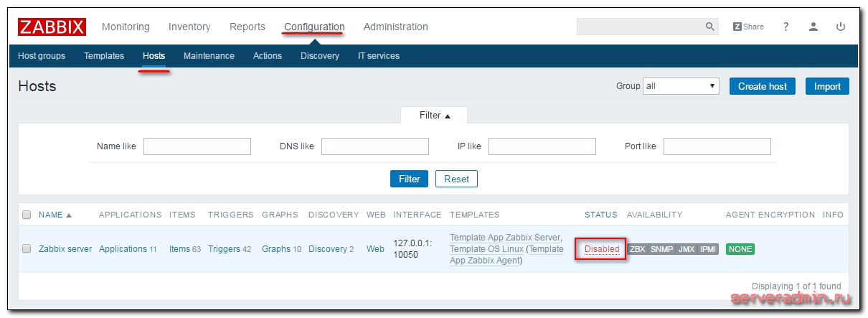Open the Share link with Z icon
The width and height of the screenshot is (868, 318).
[748, 27]
